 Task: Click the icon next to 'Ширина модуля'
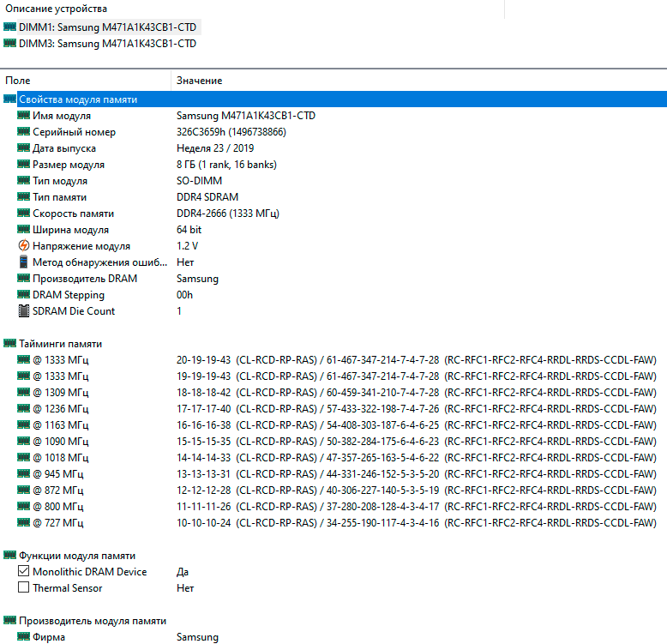point(23,229)
